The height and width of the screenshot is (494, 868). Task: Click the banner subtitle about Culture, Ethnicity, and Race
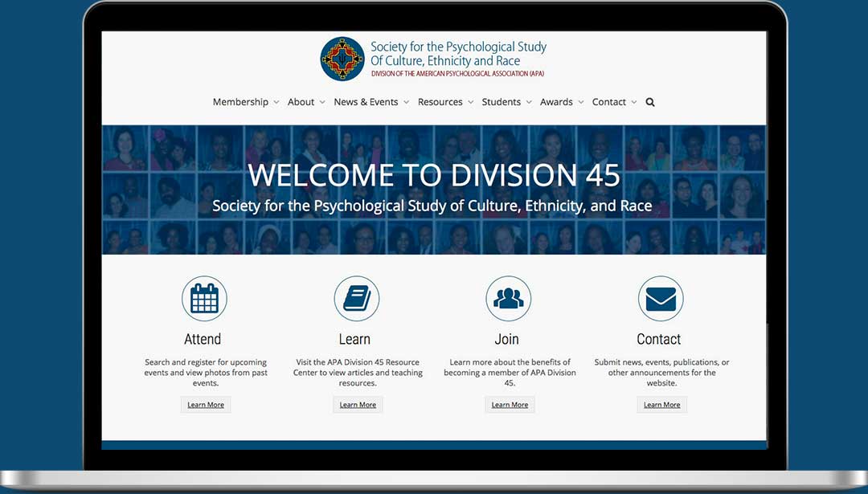click(x=432, y=206)
